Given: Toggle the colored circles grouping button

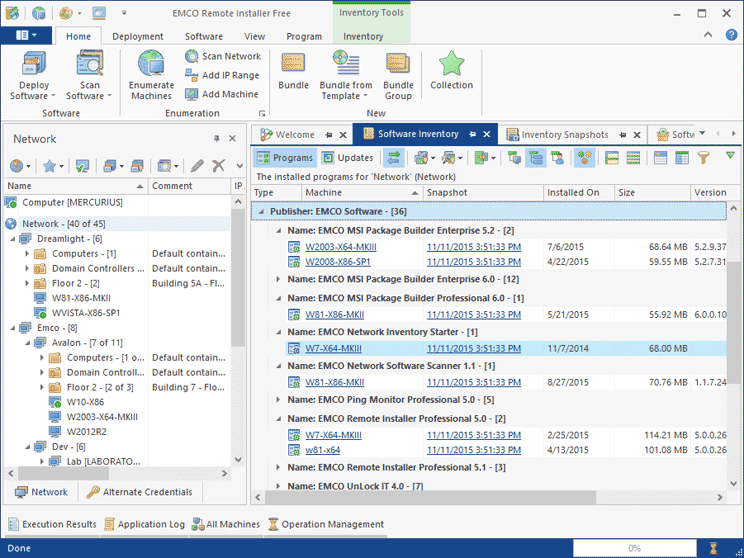Looking at the screenshot, I should pos(585,158).
